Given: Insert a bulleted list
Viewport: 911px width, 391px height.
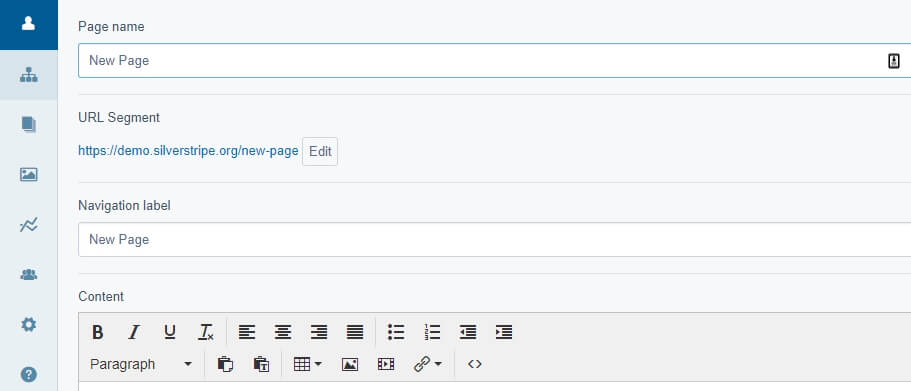Looking at the screenshot, I should pyautogui.click(x=396, y=332).
